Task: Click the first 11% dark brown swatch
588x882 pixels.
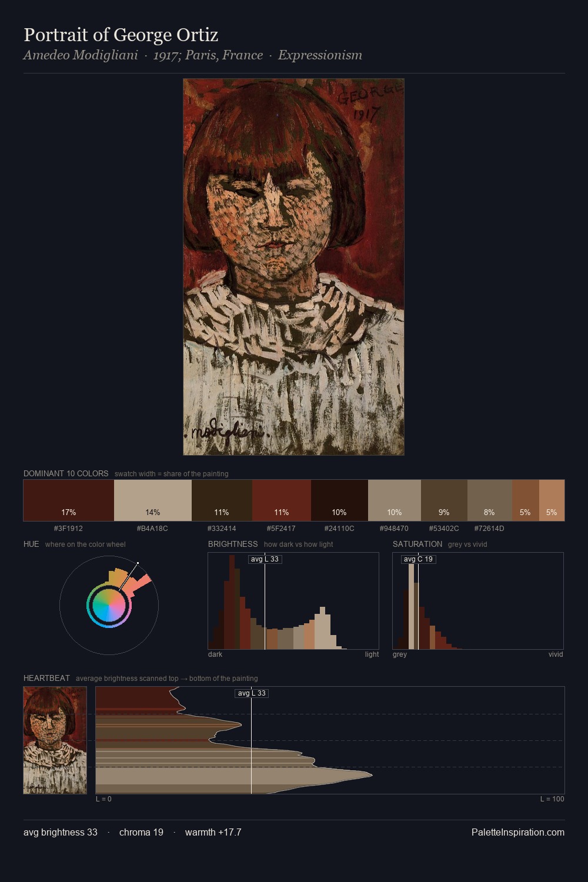Action: tap(222, 500)
